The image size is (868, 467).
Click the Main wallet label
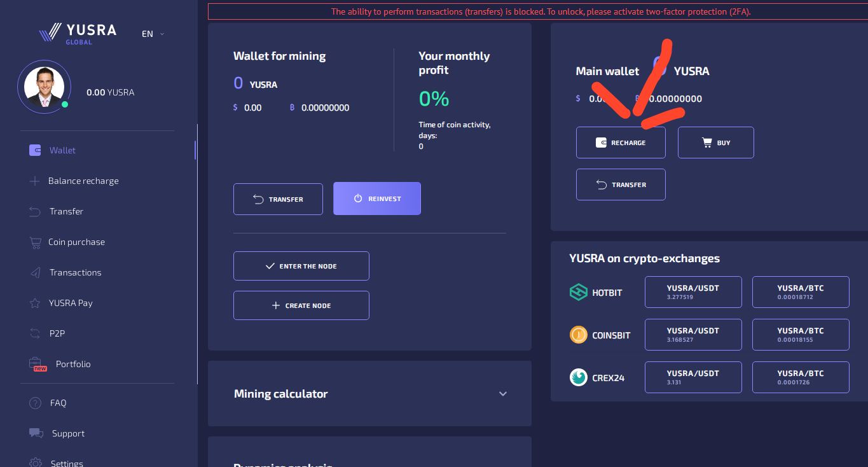pyautogui.click(x=607, y=71)
